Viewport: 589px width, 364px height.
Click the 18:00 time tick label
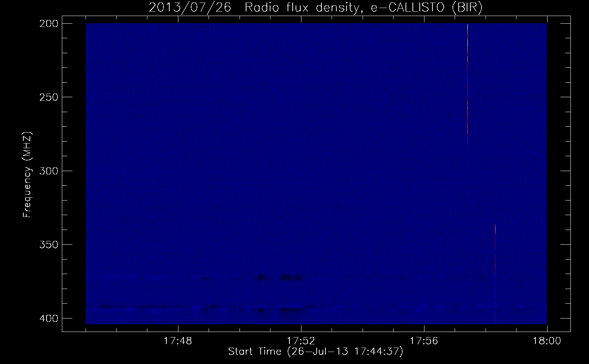pos(547,341)
